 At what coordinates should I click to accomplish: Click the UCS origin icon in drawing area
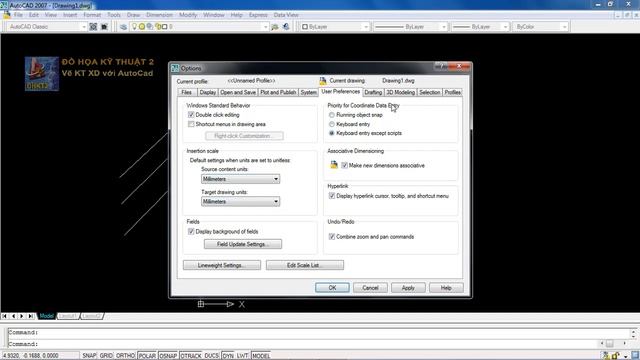pyautogui.click(x=201, y=304)
